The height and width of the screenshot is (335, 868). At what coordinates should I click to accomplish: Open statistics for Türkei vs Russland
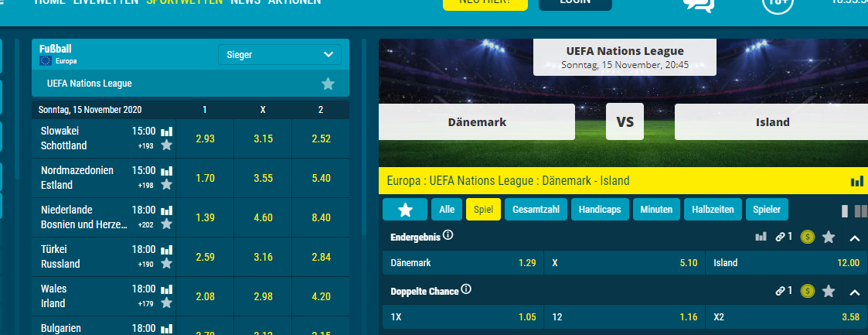point(167,250)
